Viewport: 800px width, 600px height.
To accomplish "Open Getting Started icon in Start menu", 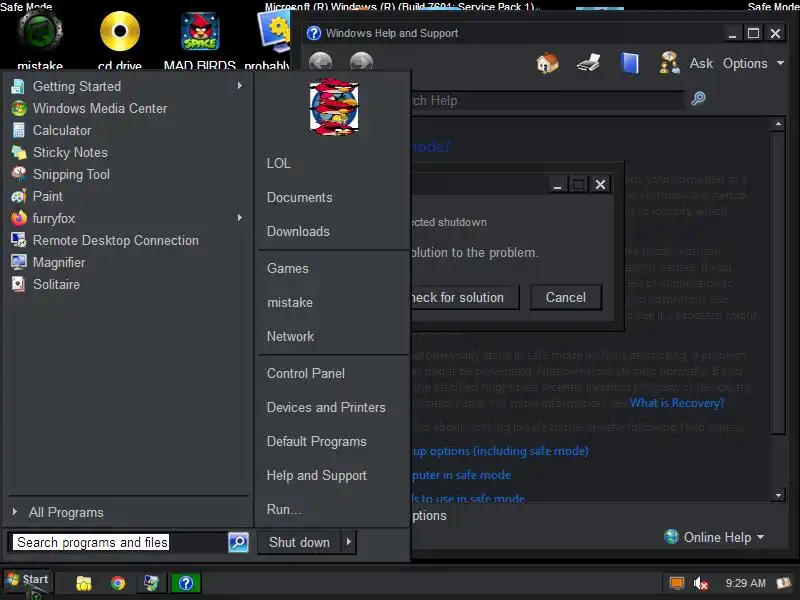I will pyautogui.click(x=18, y=87).
